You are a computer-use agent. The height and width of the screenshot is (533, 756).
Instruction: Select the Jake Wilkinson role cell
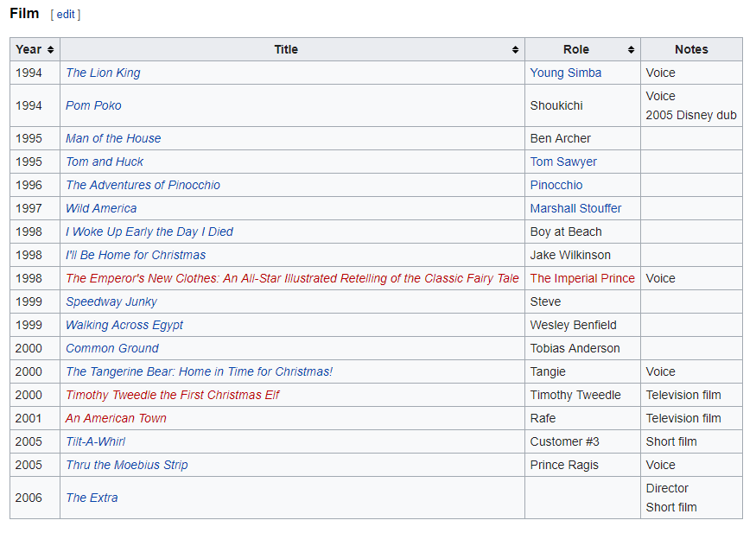point(582,255)
